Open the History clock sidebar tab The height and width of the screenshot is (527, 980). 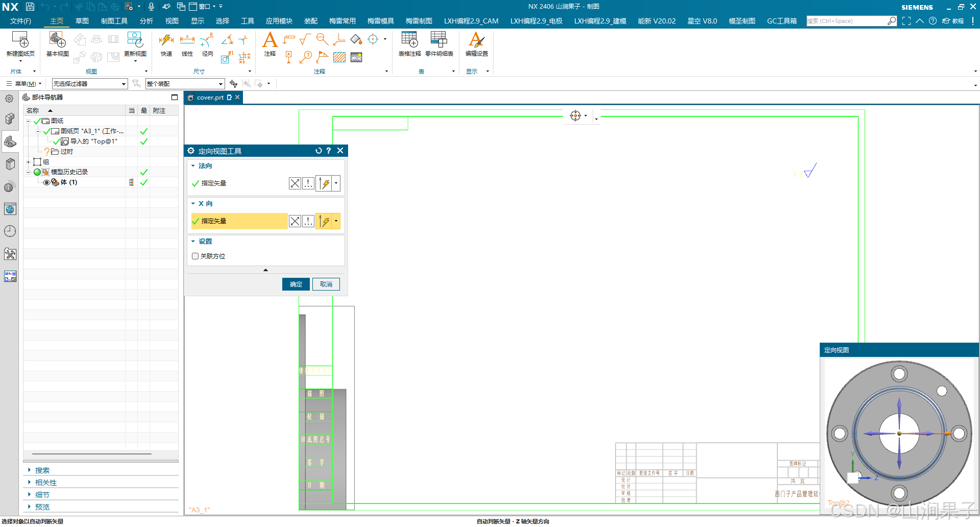pos(10,231)
